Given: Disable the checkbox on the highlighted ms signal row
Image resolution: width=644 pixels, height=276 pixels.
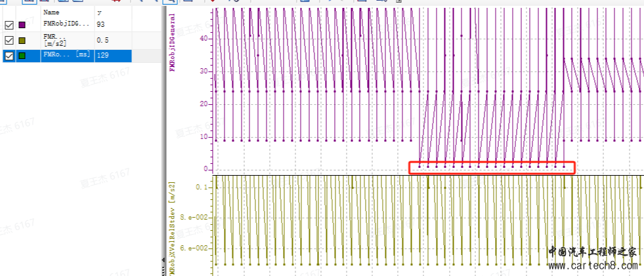Looking at the screenshot, I should point(9,56).
